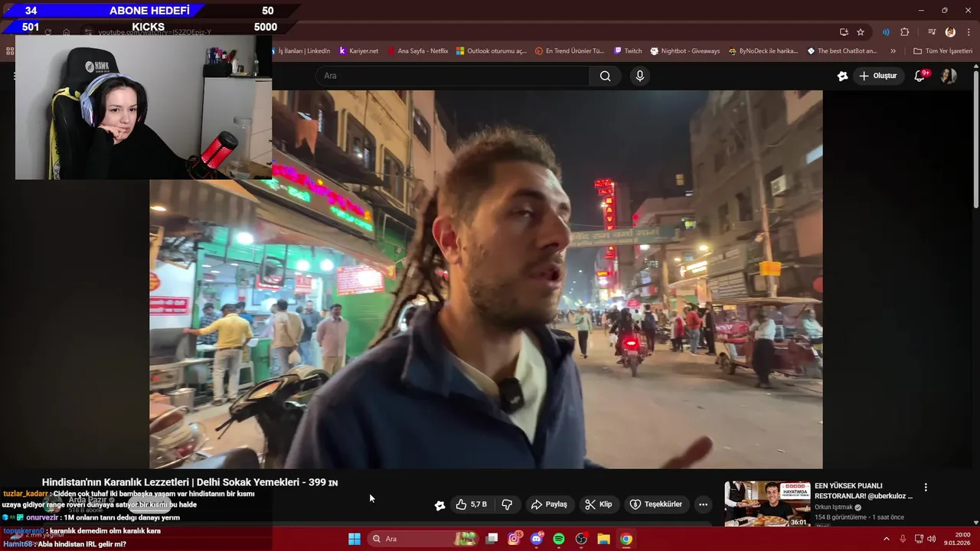Screen dimensions: 980x551
Task: Open Chrome extensions puzzle icon
Action: click(905, 32)
